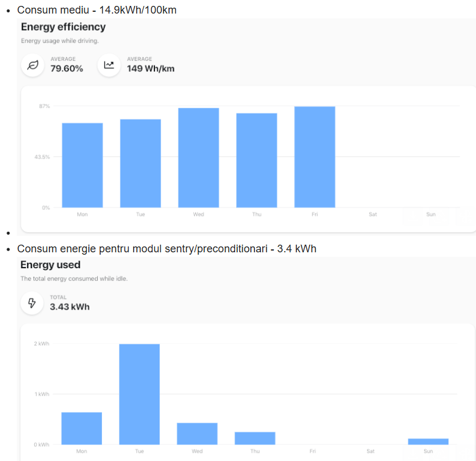Viewport: 476px width, 461px height.
Task: Click the Energy used heading
Action: point(51,265)
